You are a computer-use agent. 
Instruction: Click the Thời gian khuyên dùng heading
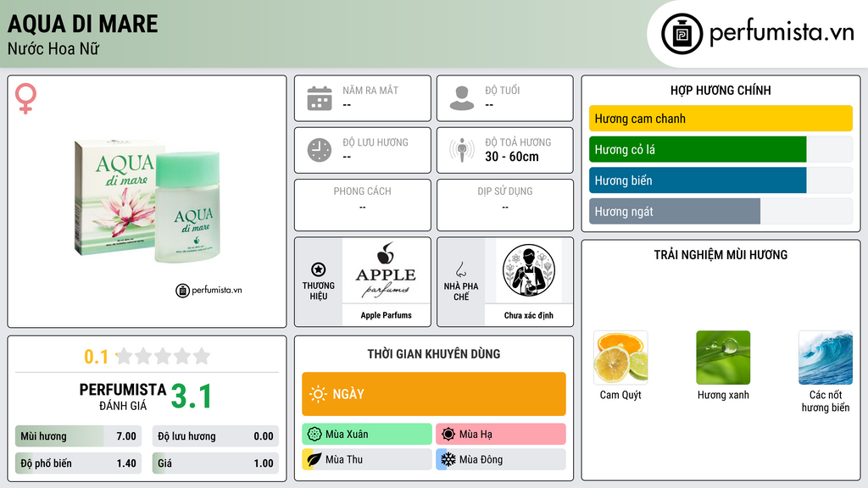coord(434,354)
